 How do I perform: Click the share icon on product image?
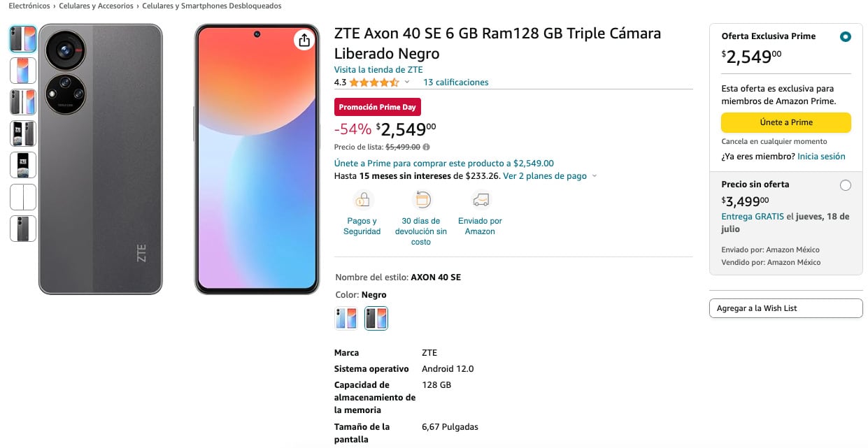coord(304,41)
